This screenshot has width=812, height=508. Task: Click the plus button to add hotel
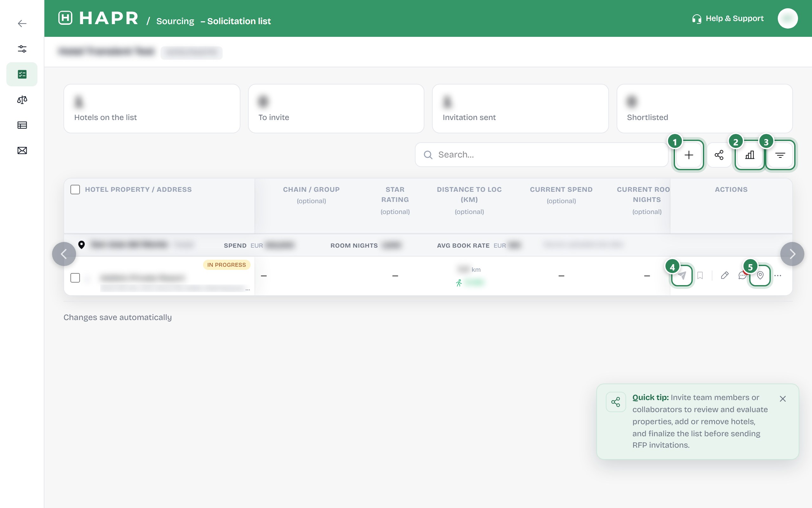689,155
